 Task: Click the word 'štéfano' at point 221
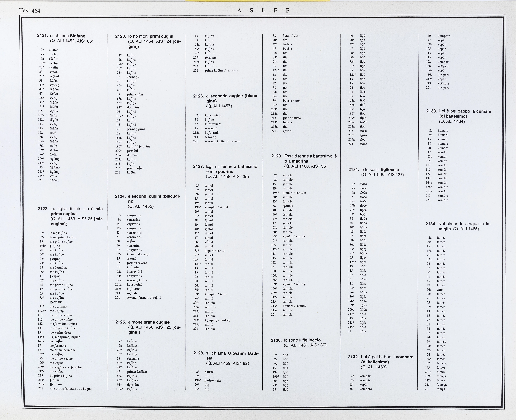click(x=54, y=180)
